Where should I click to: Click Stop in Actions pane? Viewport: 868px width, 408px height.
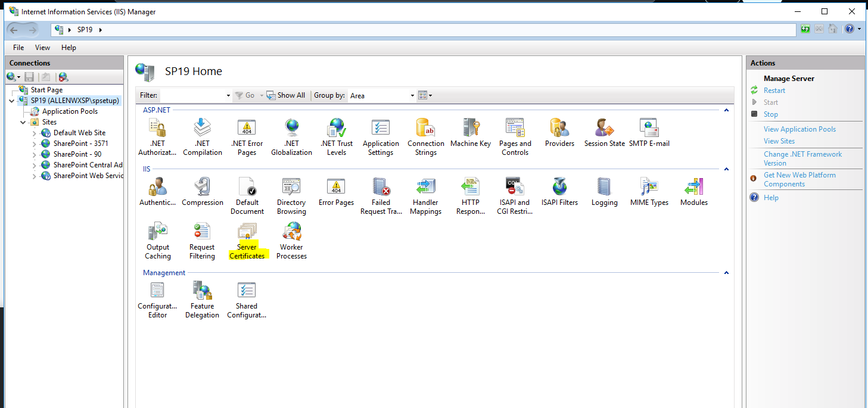(x=771, y=114)
